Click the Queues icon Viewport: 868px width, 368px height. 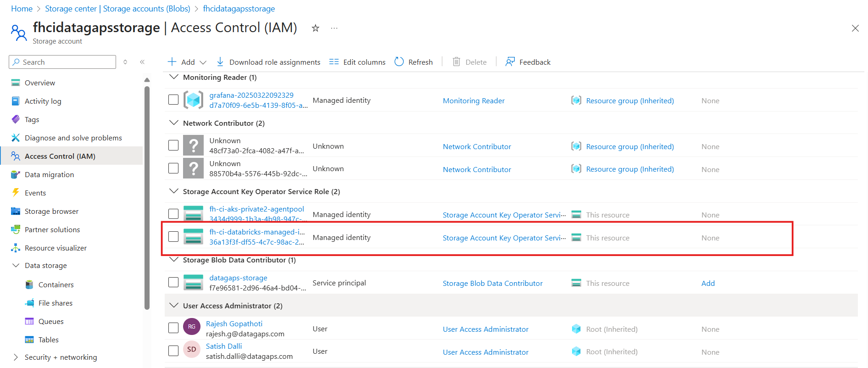(29, 322)
